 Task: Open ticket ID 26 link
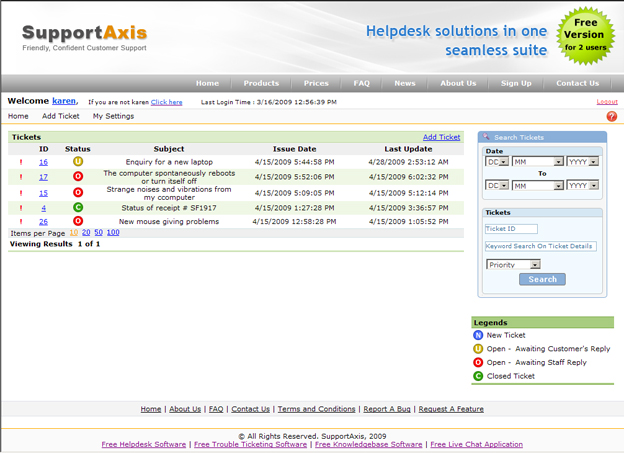click(43, 222)
